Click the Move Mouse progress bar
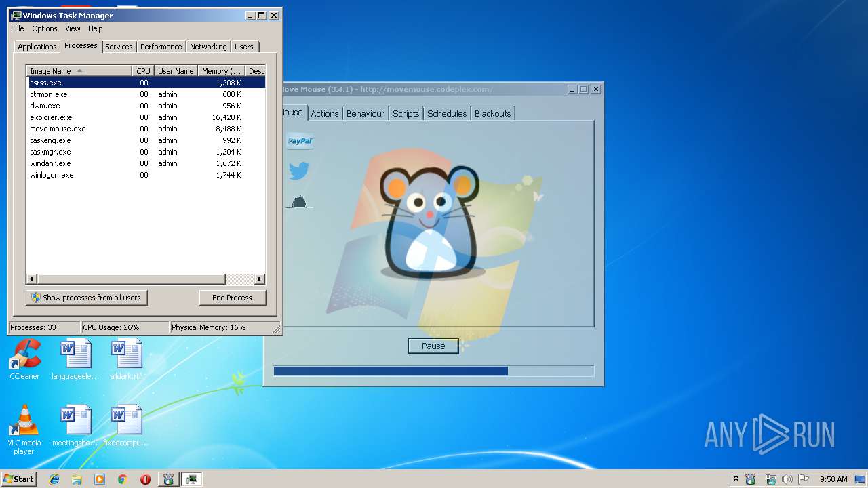The image size is (868, 488). click(x=433, y=371)
